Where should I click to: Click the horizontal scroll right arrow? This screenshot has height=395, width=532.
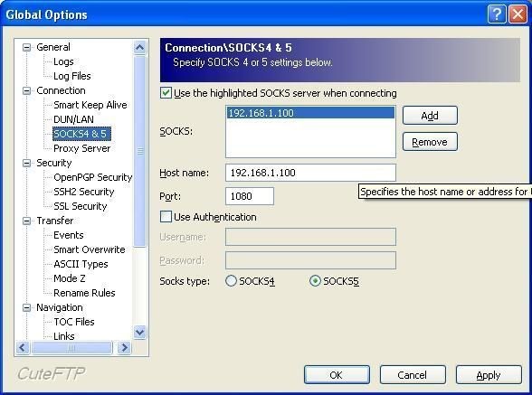[124, 347]
